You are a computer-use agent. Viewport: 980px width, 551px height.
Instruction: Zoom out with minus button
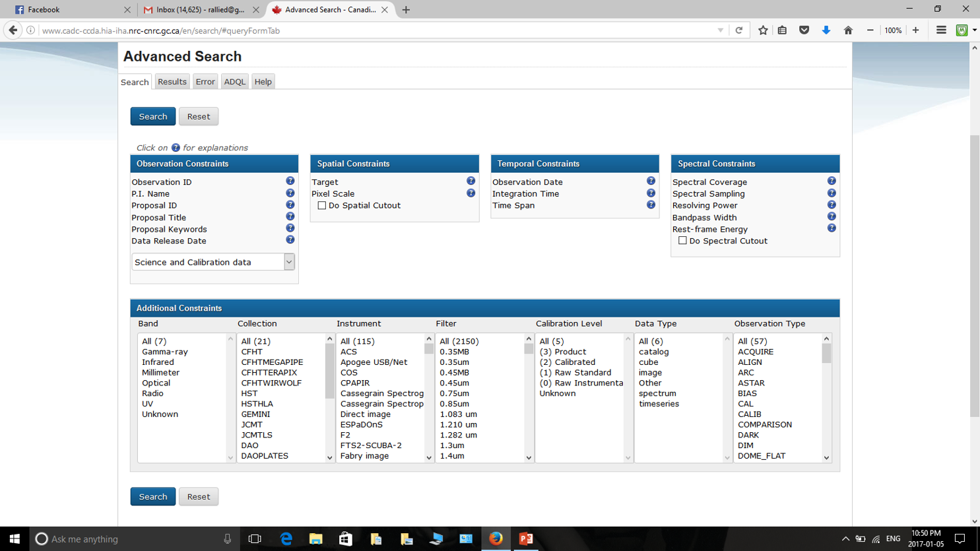[x=870, y=30]
